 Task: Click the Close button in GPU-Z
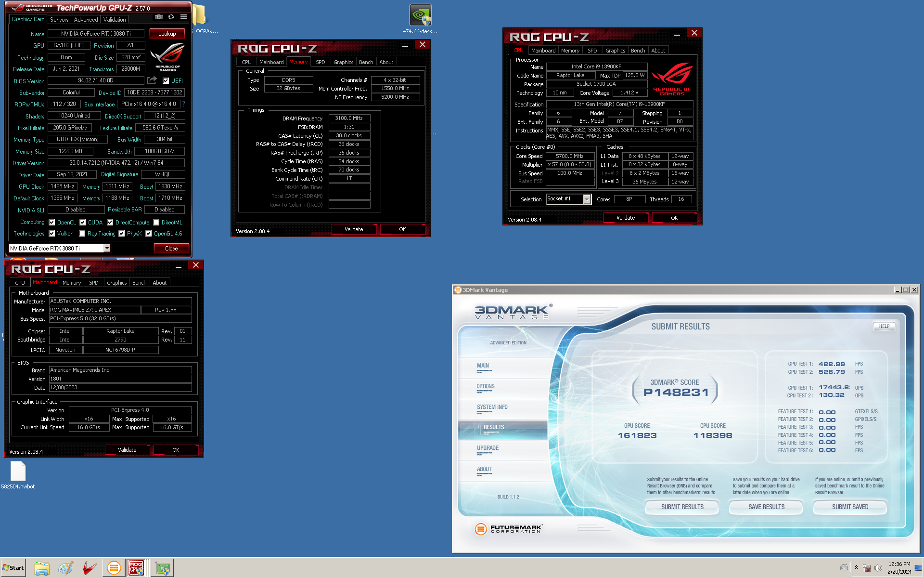point(171,249)
